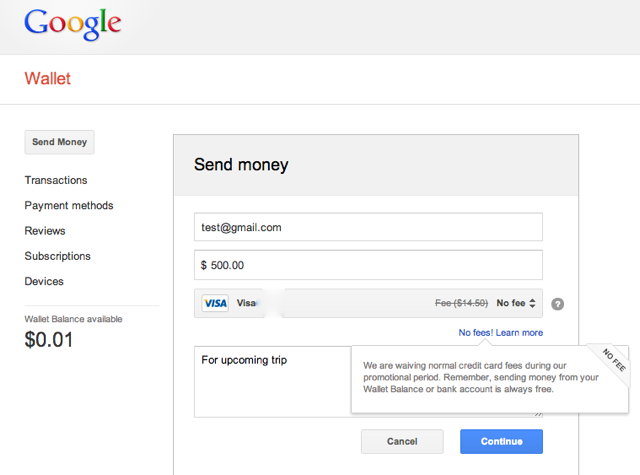The height and width of the screenshot is (475, 640).
Task: Open the Transactions page
Action: 56,180
